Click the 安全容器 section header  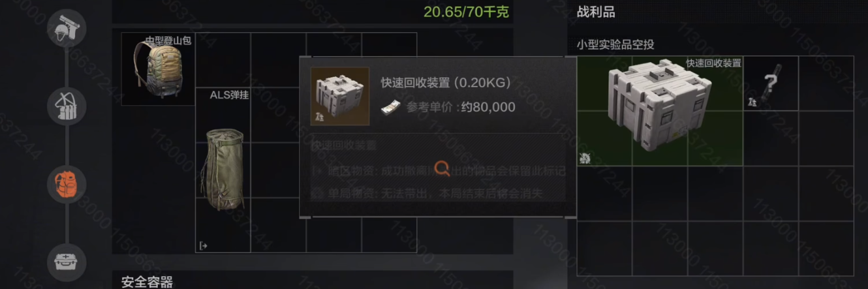[x=147, y=282]
